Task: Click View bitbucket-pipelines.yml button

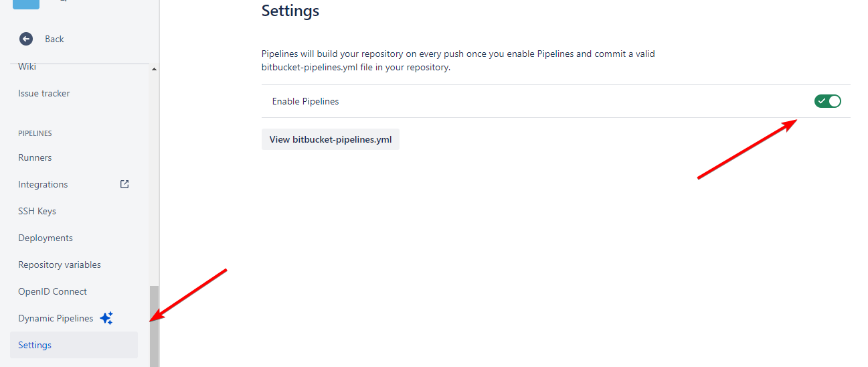Action: tap(331, 139)
